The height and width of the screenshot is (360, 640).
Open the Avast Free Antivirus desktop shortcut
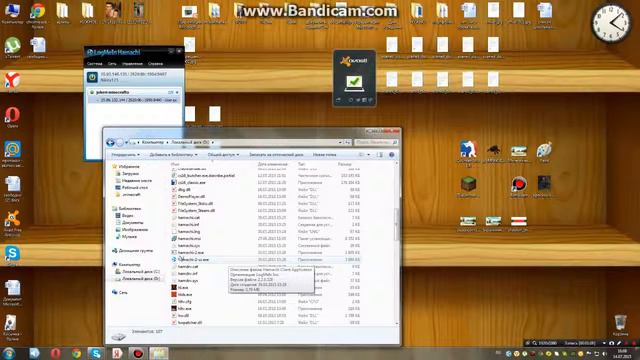point(12,223)
